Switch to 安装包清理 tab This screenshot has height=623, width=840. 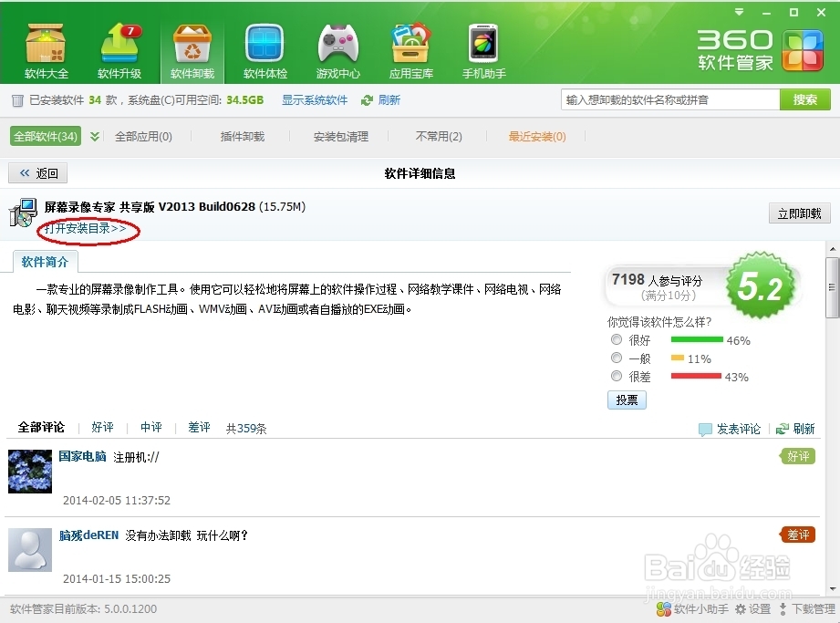(x=341, y=137)
